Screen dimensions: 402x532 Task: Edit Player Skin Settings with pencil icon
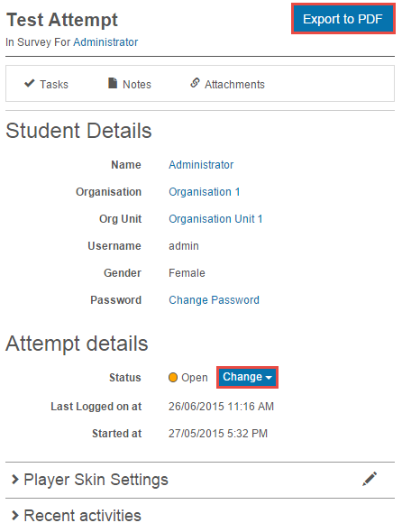[x=370, y=479]
